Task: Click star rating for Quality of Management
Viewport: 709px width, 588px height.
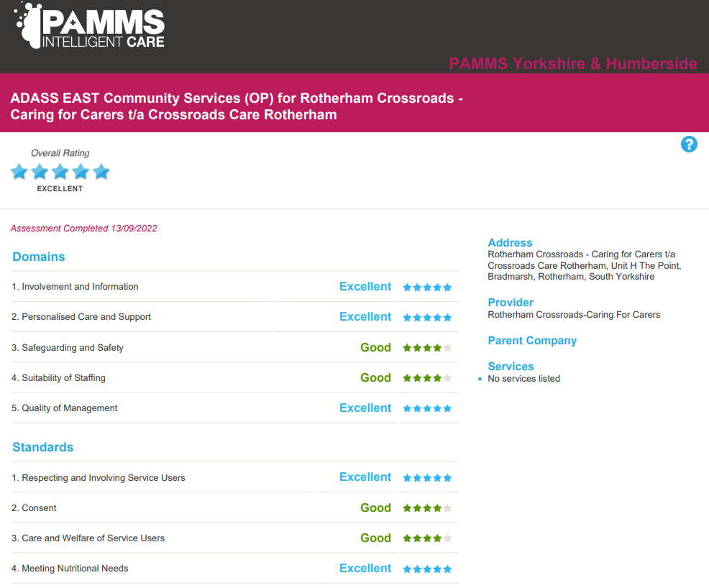Action: 427,408
